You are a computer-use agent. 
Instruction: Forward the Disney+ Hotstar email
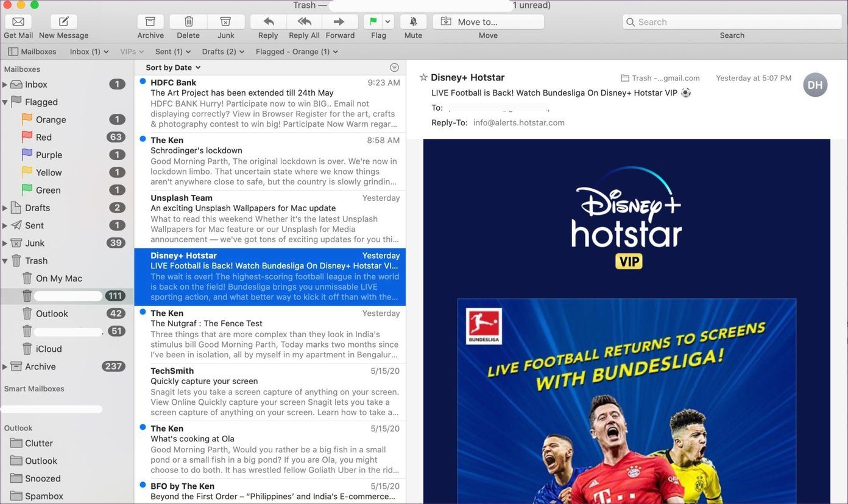click(x=340, y=22)
